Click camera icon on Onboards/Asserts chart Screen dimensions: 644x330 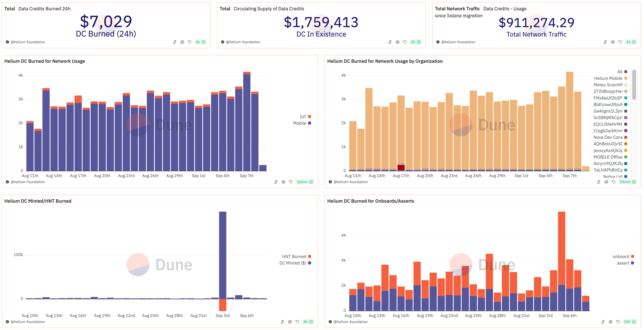point(611,322)
